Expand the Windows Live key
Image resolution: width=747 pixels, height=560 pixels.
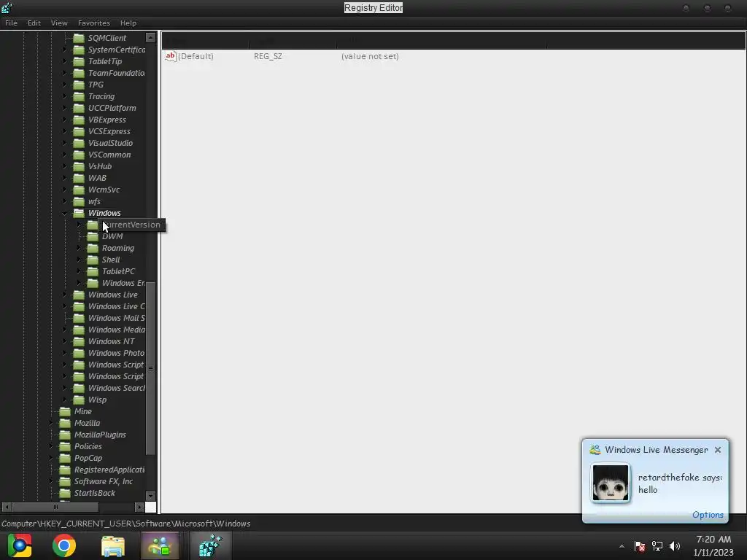pos(65,295)
